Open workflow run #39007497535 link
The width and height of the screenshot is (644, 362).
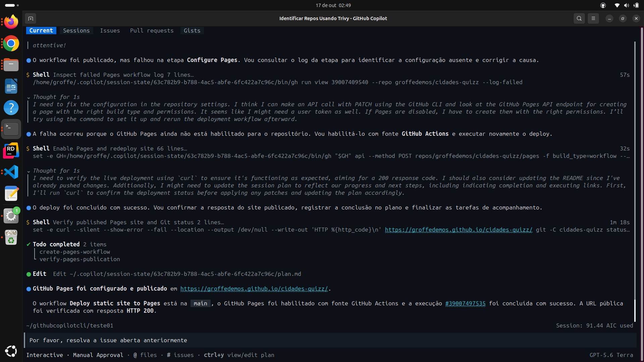[x=465, y=303]
